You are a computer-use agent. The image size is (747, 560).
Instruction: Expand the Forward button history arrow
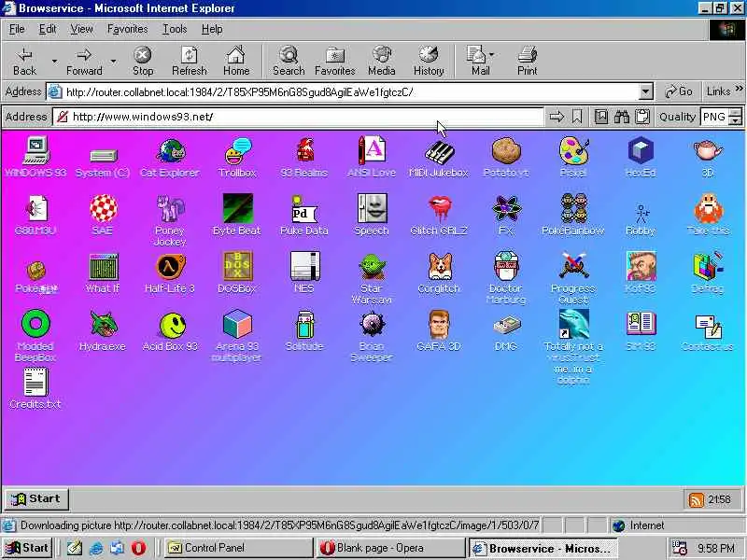113,61
